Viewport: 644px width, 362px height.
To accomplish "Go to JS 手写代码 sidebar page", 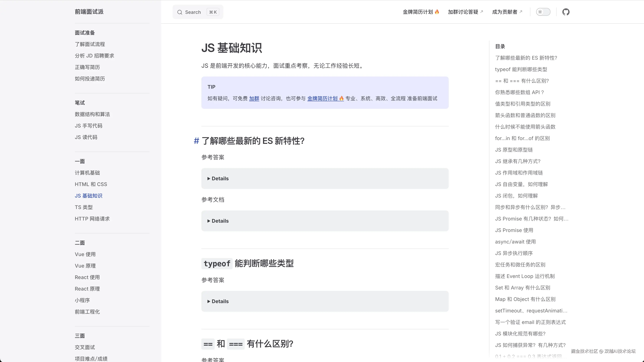I will click(88, 126).
